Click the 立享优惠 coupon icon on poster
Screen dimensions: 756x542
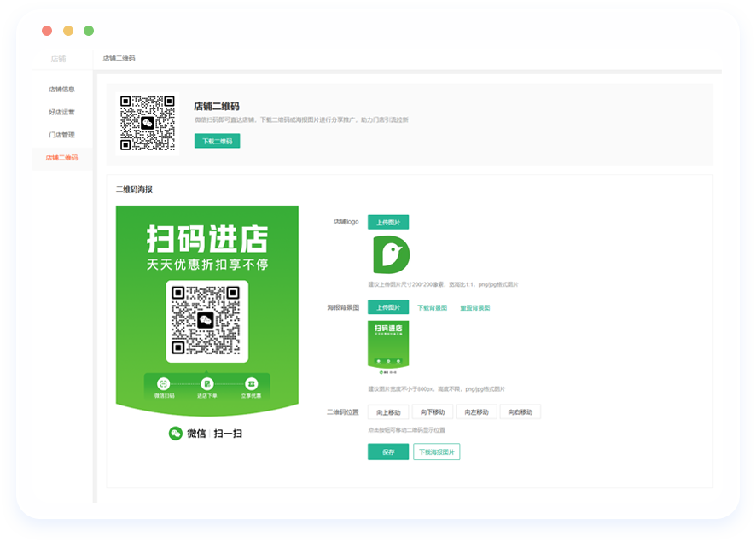point(251,384)
